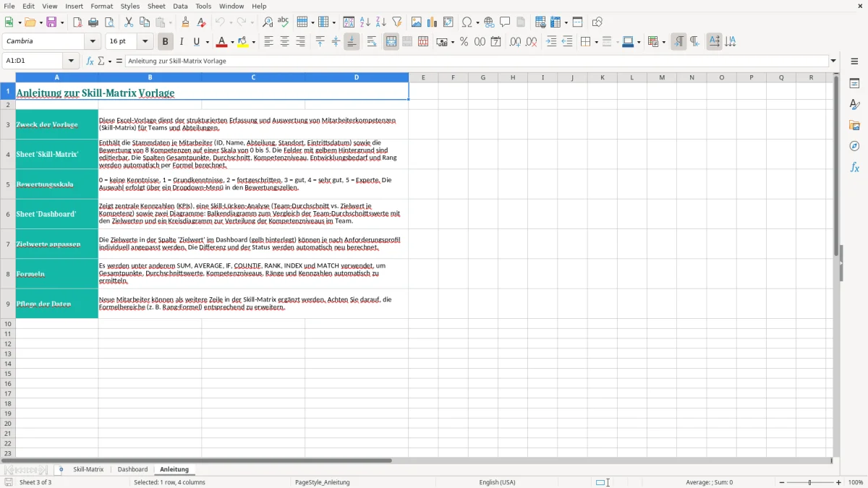
Task: Open the Open-file dropdown arrow
Action: pos(40,22)
